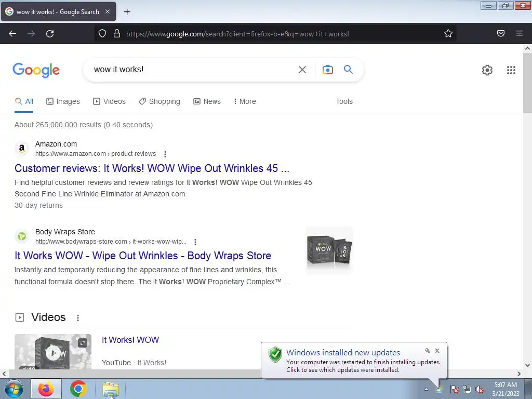Switch to the News tab

pos(207,101)
